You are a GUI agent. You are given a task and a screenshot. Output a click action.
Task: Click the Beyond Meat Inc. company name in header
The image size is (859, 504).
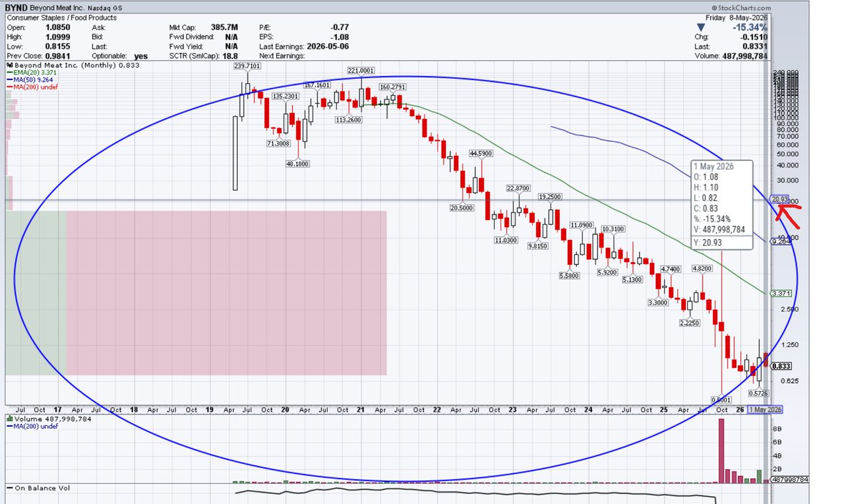pyautogui.click(x=57, y=7)
